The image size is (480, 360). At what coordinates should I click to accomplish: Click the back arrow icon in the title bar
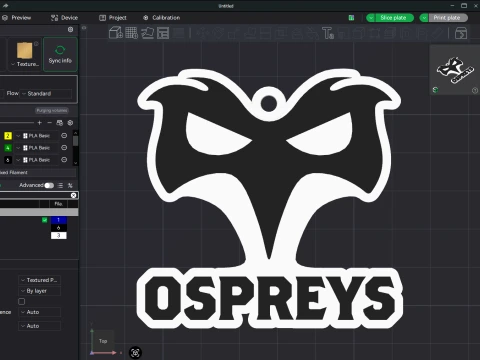point(6,6)
